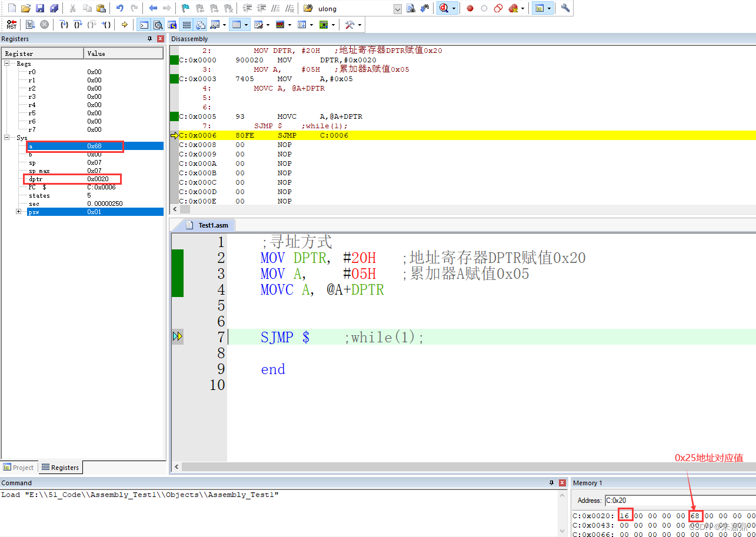Image resolution: width=756 pixels, height=537 pixels.
Task: Click the Incremental Find binoculars icon
Action: tap(424, 8)
